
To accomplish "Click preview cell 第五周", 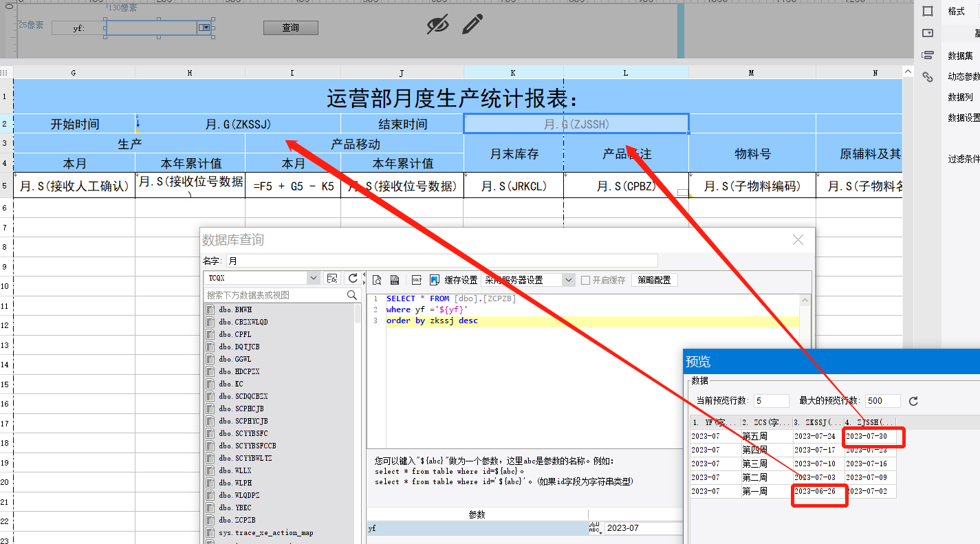I will (x=767, y=436).
